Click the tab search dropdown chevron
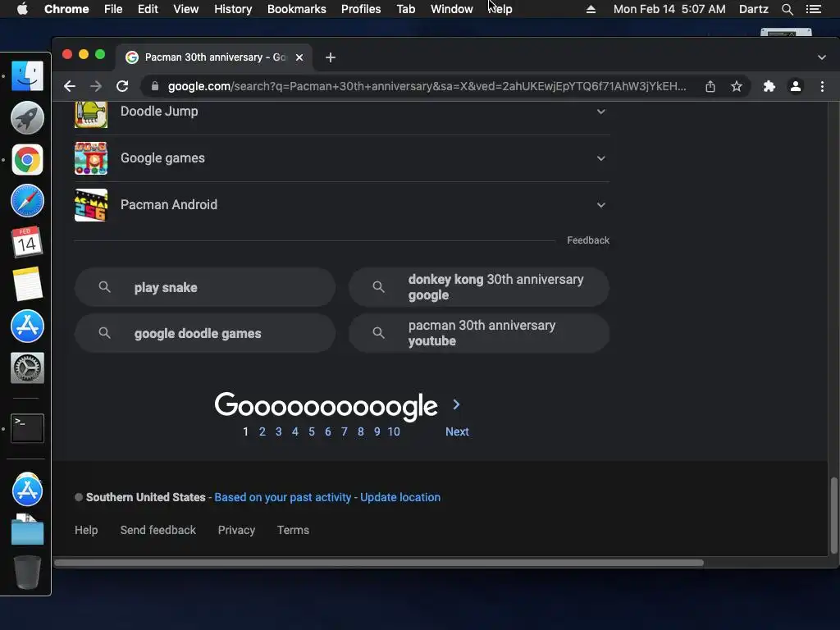Screen dimensions: 840x630 822,57
